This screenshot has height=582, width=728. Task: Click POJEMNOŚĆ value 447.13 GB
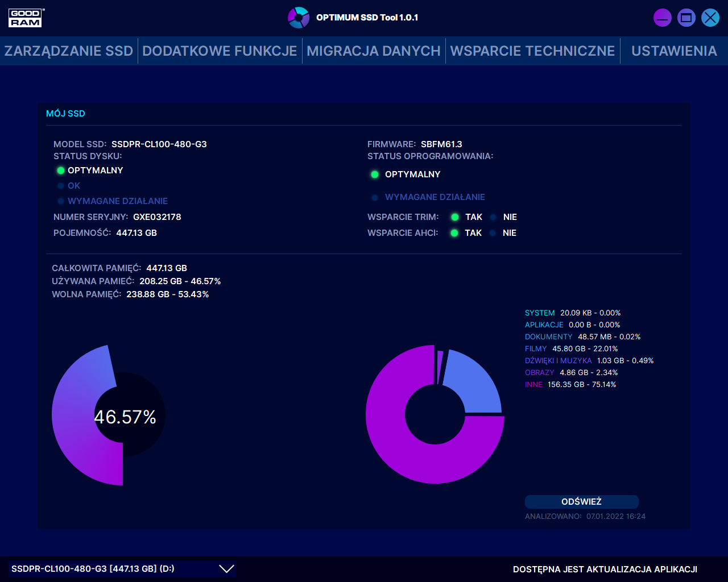click(x=136, y=233)
